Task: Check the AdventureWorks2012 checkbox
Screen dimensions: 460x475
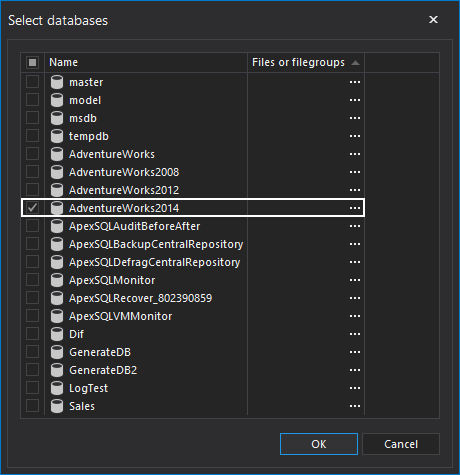Action: (x=32, y=190)
